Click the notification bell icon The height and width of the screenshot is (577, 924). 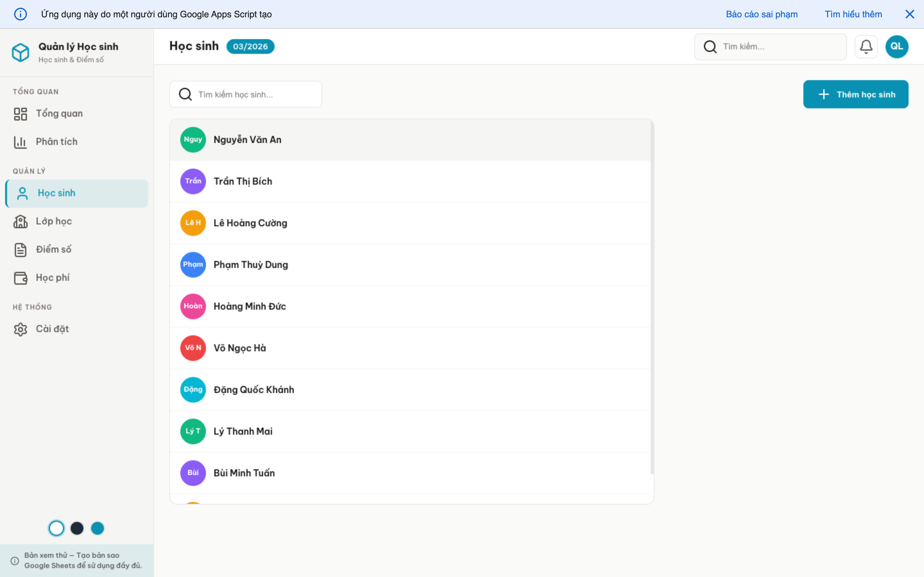[866, 46]
